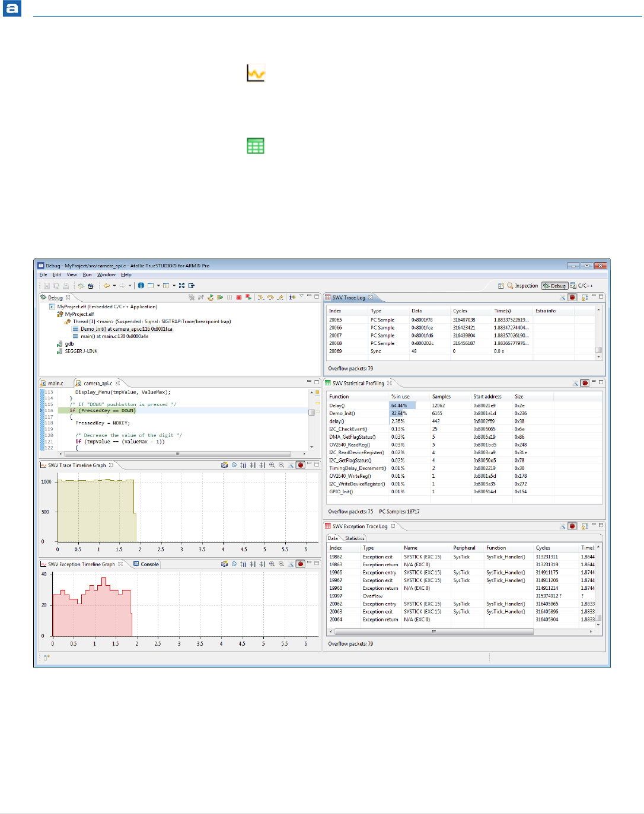Click snapshot camera icon in SWV Trace Timeline Graph
Viewport: 644px width, 814px height.
224,465
